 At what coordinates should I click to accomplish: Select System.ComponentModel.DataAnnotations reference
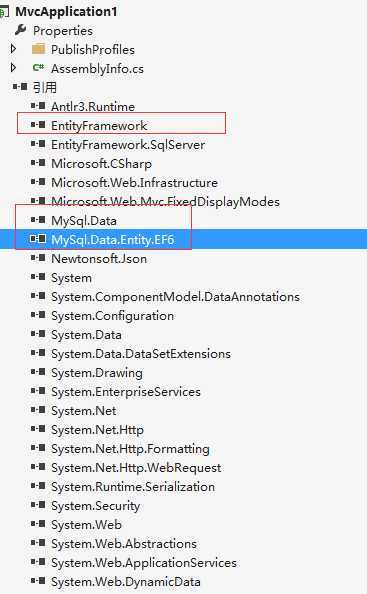[x=175, y=297]
